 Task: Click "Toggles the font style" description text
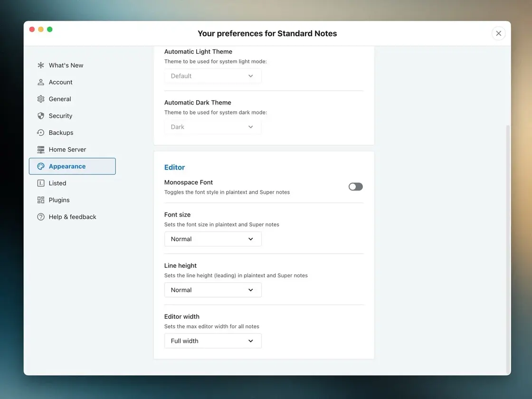[x=227, y=192]
